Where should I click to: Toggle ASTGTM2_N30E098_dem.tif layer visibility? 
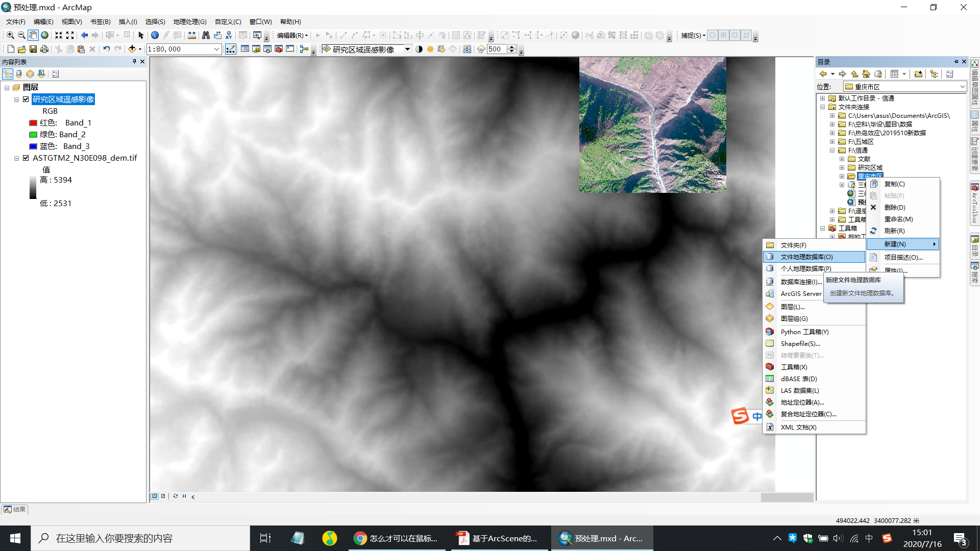tap(26, 158)
